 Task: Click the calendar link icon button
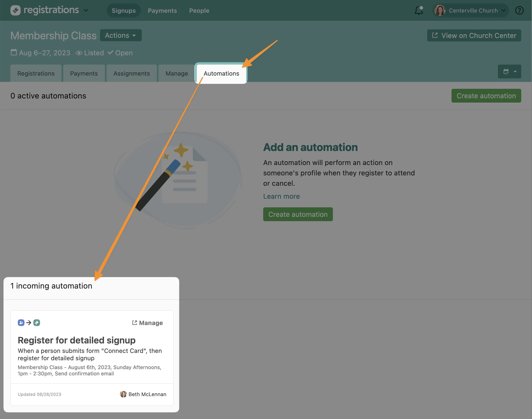point(506,72)
